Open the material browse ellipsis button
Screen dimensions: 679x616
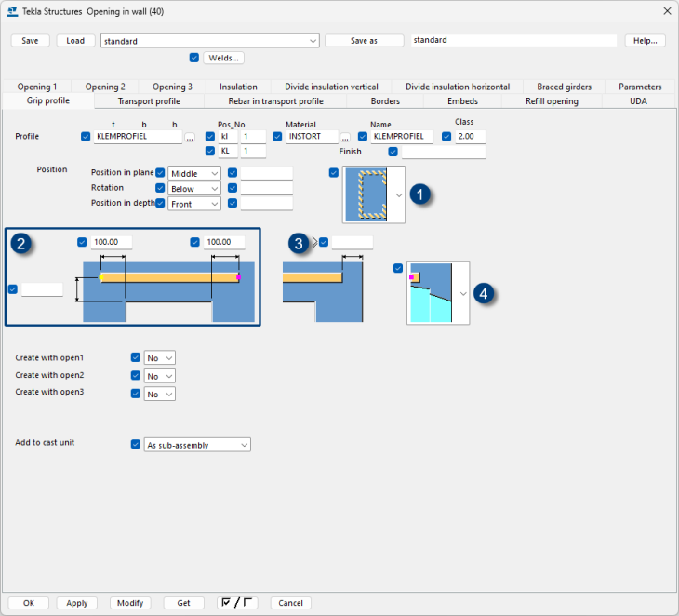[x=347, y=137]
